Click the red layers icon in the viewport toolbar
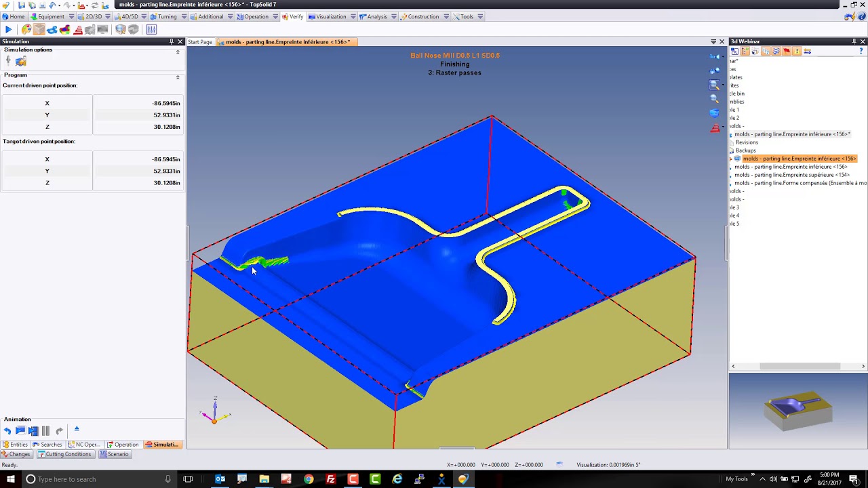This screenshot has height=488, width=868. click(x=714, y=128)
